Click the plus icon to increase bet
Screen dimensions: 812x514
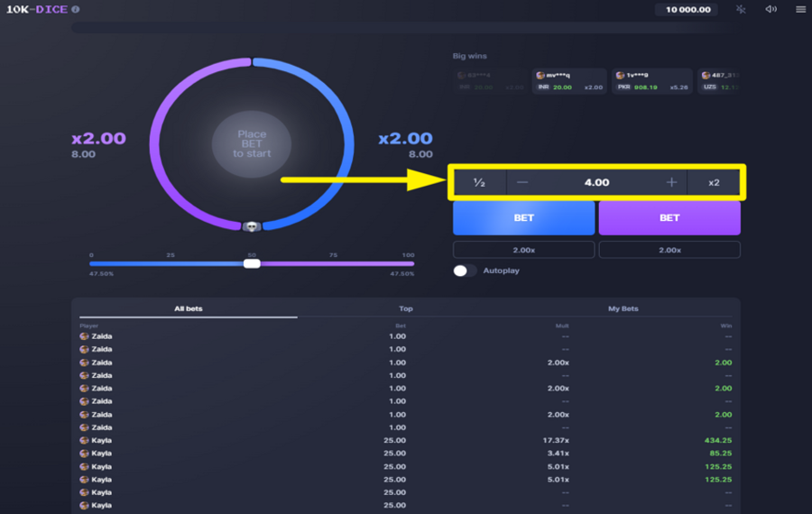[671, 182]
